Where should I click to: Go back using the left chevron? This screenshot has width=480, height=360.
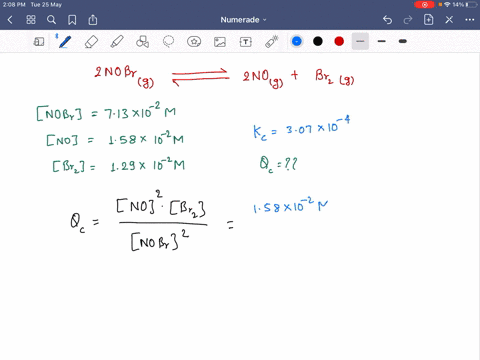10,20
